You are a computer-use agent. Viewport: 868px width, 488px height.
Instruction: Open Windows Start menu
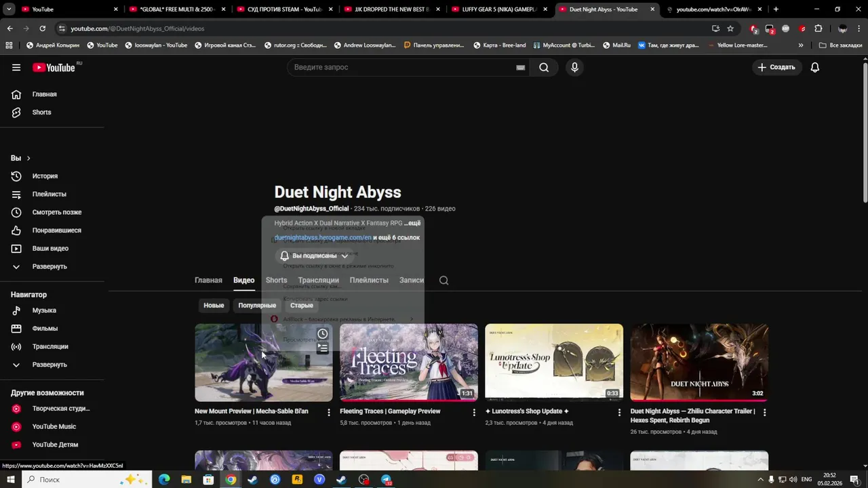[10, 479]
